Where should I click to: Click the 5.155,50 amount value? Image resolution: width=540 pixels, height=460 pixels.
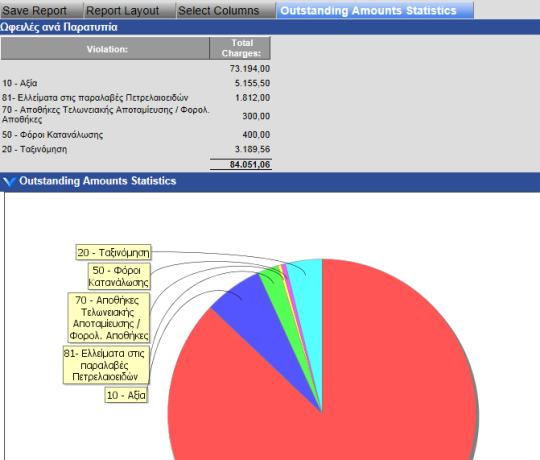point(252,83)
